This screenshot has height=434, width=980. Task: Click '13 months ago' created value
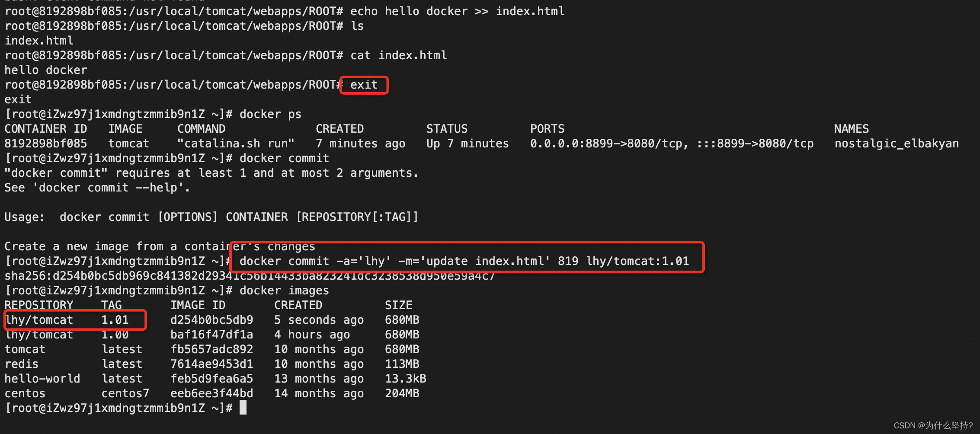pyautogui.click(x=319, y=379)
